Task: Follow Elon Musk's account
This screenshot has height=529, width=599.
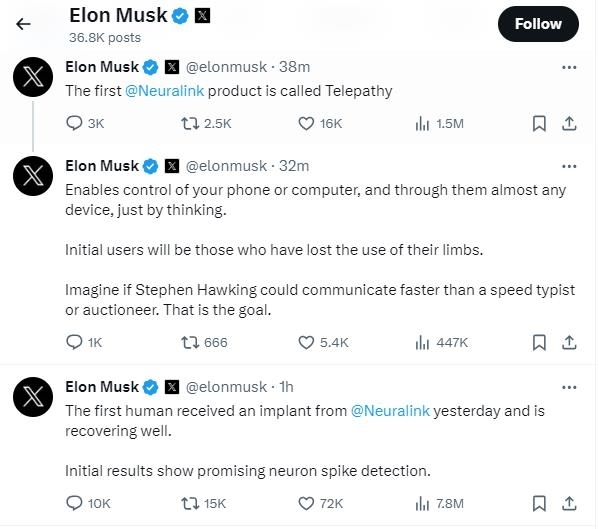Action: pyautogui.click(x=538, y=24)
